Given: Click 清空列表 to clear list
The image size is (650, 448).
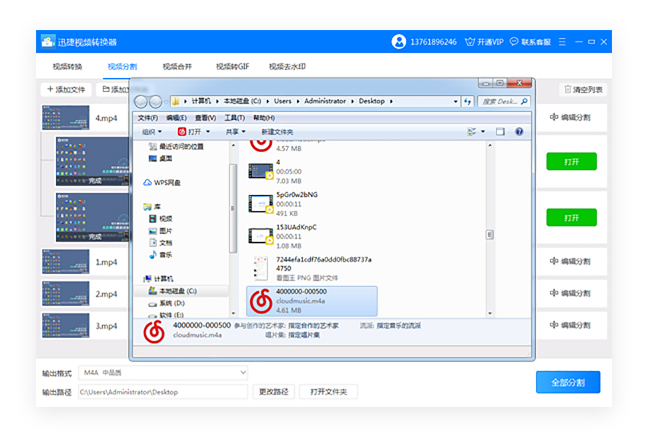Looking at the screenshot, I should [583, 89].
